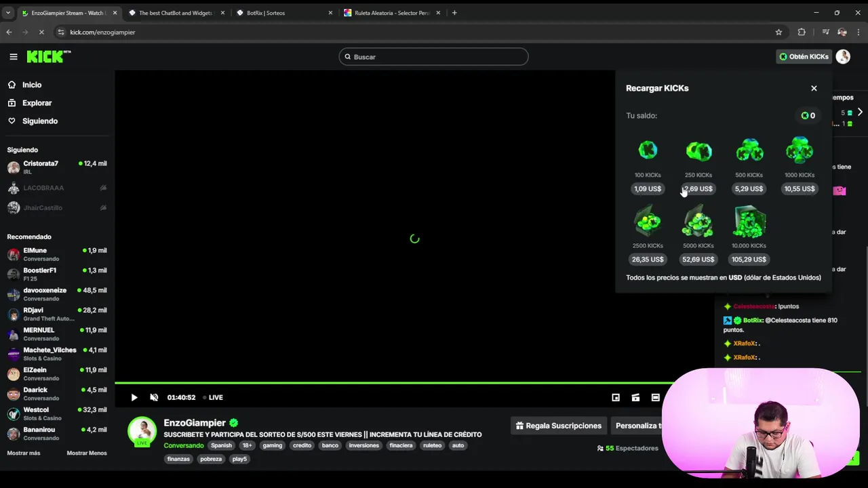Open LACOBRAAA followed channel
The height and width of the screenshot is (488, 868).
pyautogui.click(x=57, y=188)
